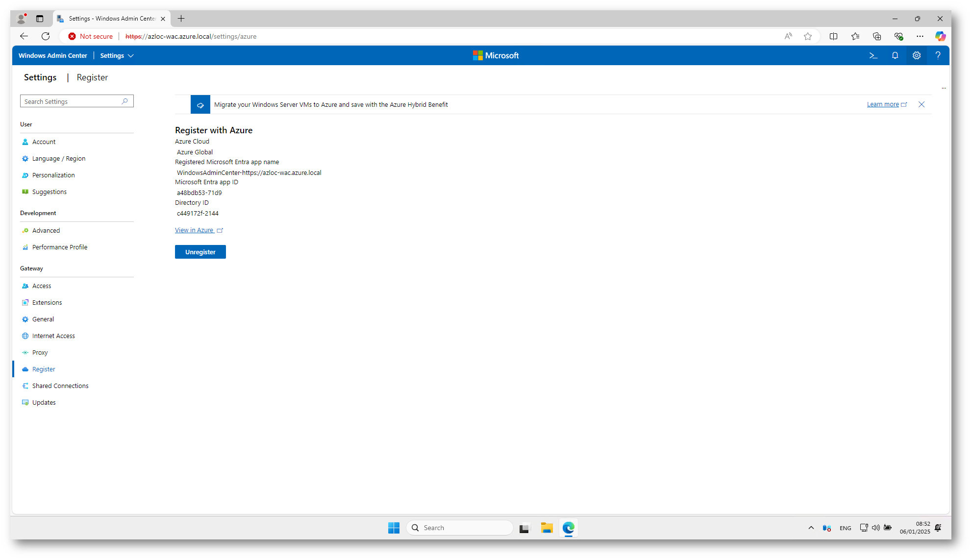Click the search magnifier in Search Settings
The width and height of the screenshot is (972, 560).
125,101
